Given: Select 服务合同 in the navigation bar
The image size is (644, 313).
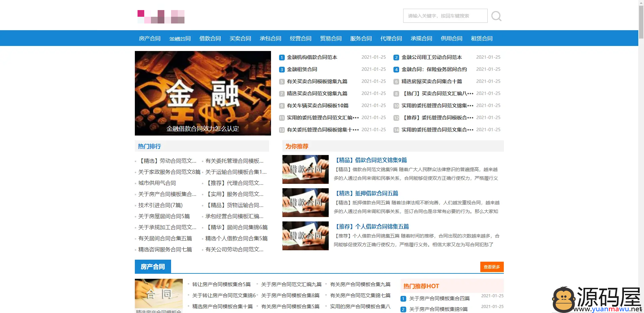Looking at the screenshot, I should click(361, 39).
